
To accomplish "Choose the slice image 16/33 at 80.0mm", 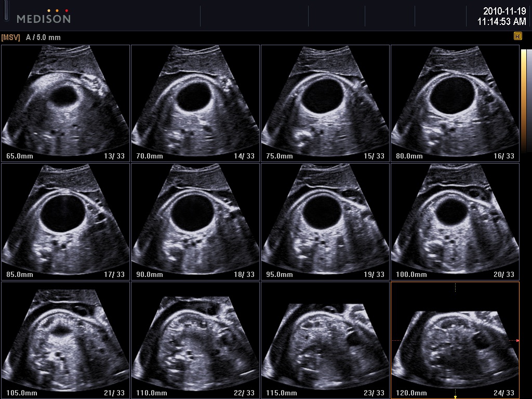I will tap(455, 103).
